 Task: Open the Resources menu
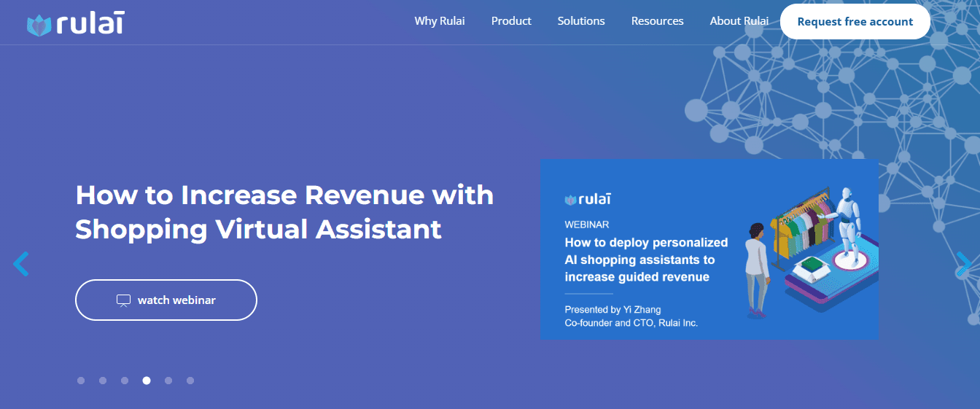point(658,21)
